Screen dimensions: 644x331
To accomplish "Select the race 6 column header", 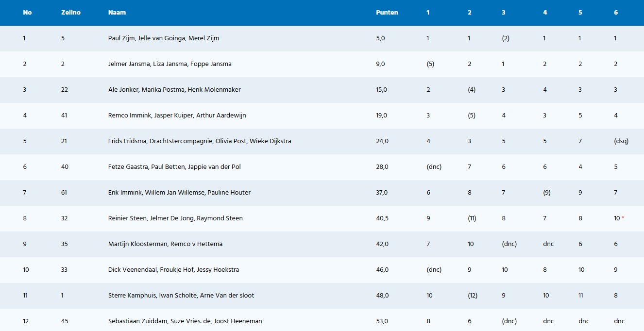I will pos(615,13).
